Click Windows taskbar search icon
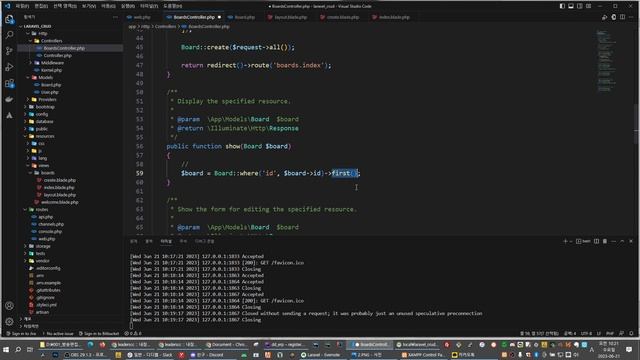 (18, 350)
